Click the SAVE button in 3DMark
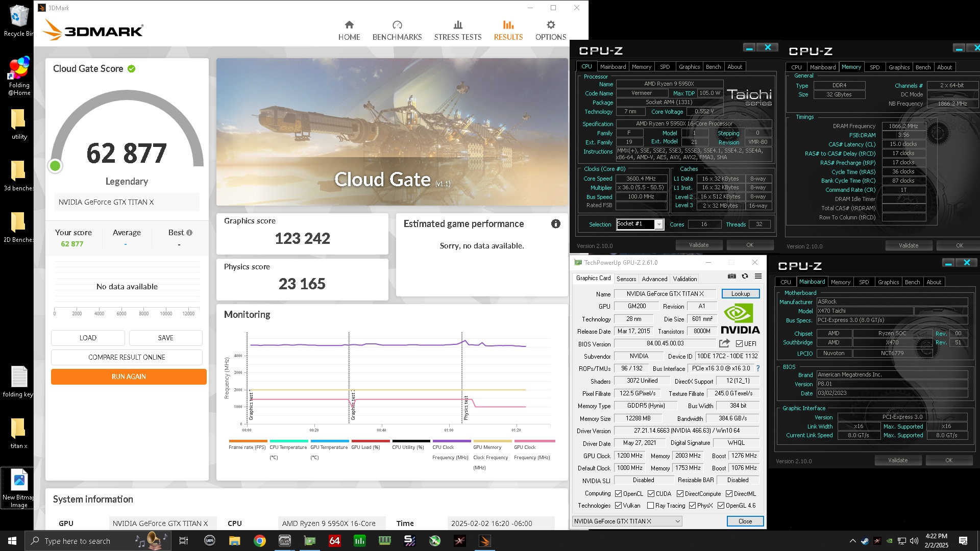980x551 pixels. [x=166, y=338]
